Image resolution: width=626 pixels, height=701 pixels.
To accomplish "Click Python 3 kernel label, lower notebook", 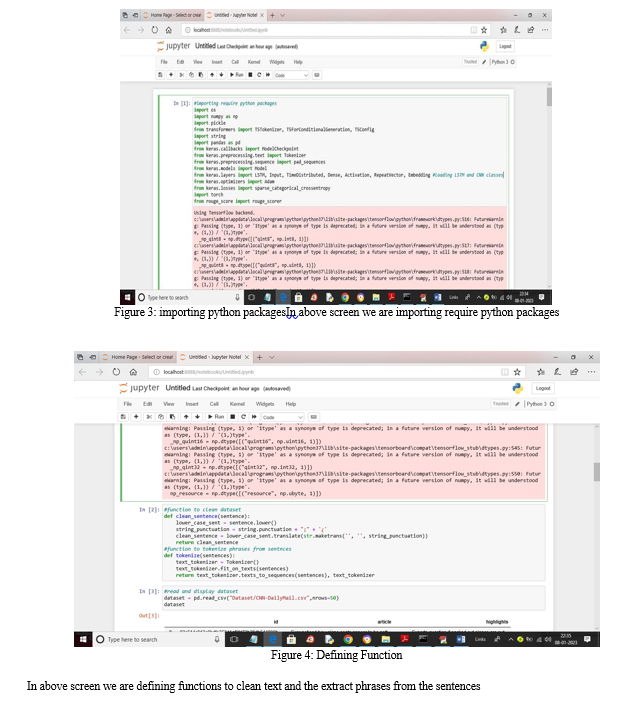I will [537, 404].
